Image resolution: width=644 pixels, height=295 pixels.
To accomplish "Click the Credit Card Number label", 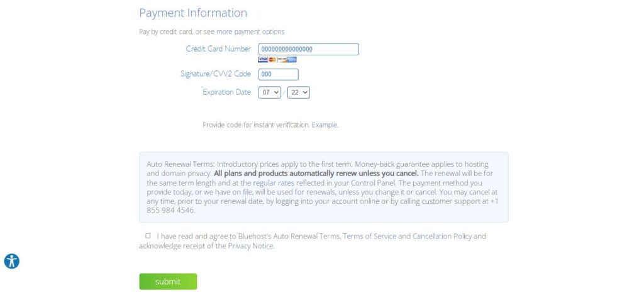I will coord(218,49).
